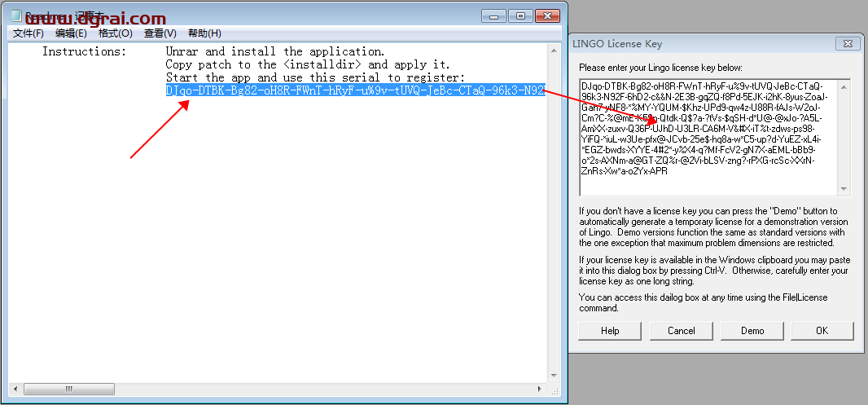The width and height of the screenshot is (868, 405).
Task: Click Notepad horizontal scrollbar right arrow
Action: 541,389
